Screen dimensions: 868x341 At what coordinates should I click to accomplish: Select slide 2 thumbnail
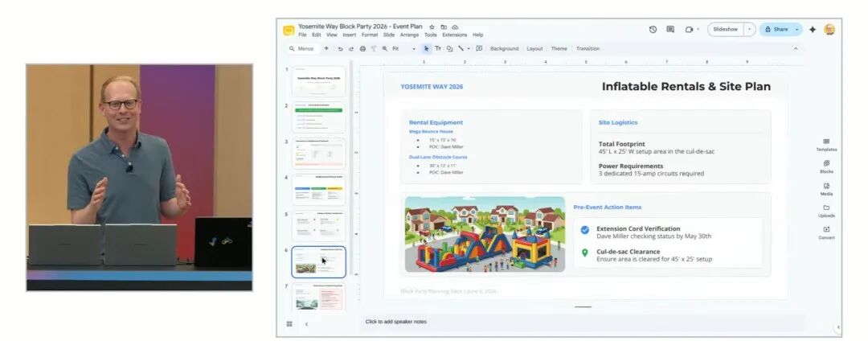click(319, 117)
